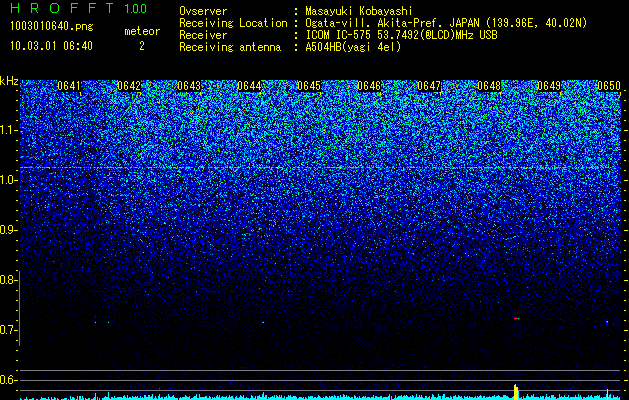Click the 0643 time marker
This screenshot has height=400, width=629.
(x=189, y=86)
